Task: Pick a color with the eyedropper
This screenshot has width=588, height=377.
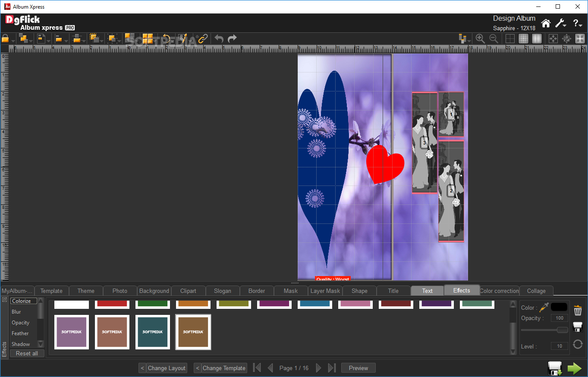Action: pyautogui.click(x=544, y=307)
